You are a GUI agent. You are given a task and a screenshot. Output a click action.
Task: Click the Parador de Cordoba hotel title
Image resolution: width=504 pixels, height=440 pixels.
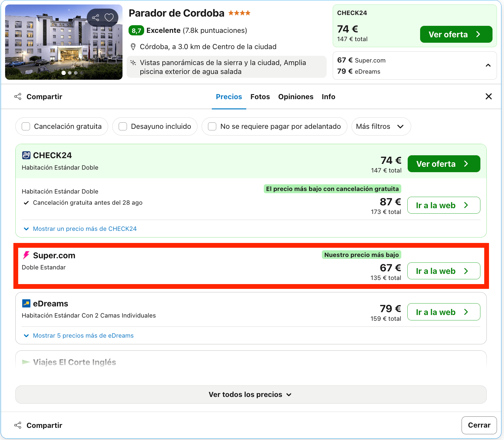click(x=176, y=13)
